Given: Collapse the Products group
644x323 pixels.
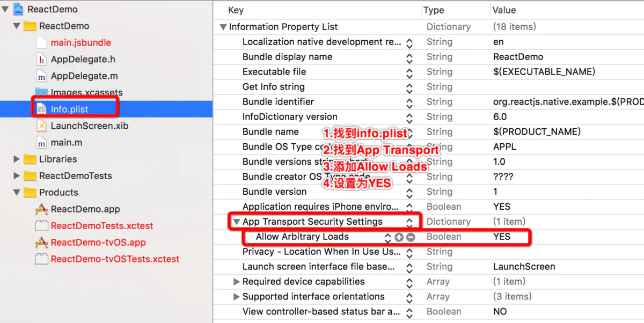Looking at the screenshot, I should click(17, 192).
